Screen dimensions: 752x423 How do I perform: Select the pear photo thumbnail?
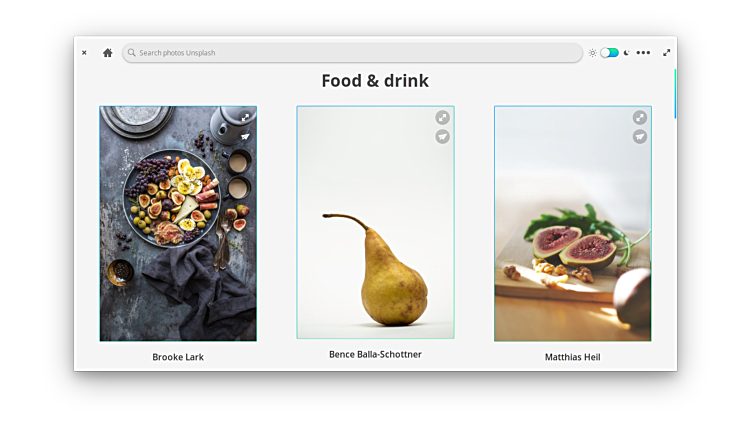pyautogui.click(x=376, y=223)
